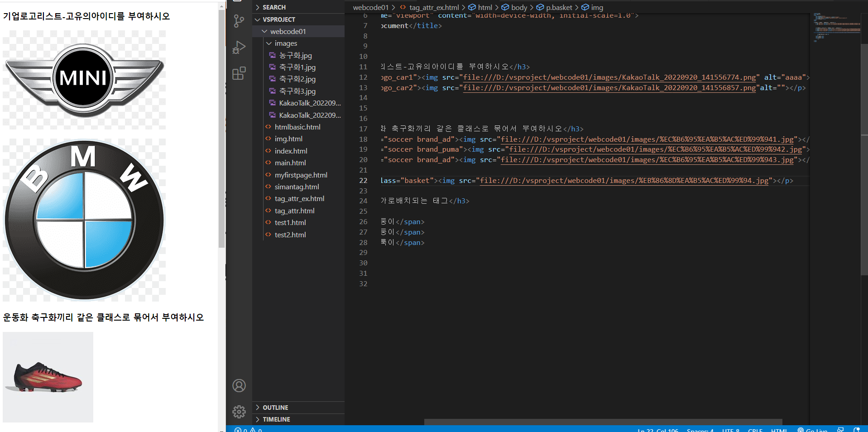
Task: Expand the SEARCH section
Action: click(x=299, y=7)
